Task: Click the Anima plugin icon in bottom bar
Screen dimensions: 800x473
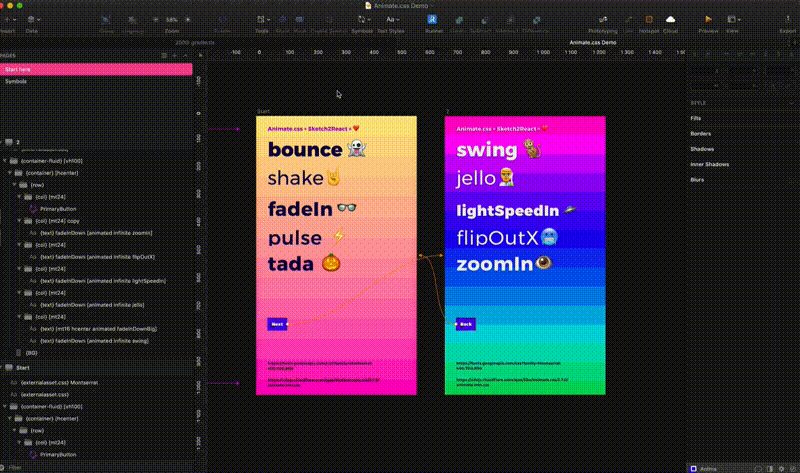Action: pos(693,468)
